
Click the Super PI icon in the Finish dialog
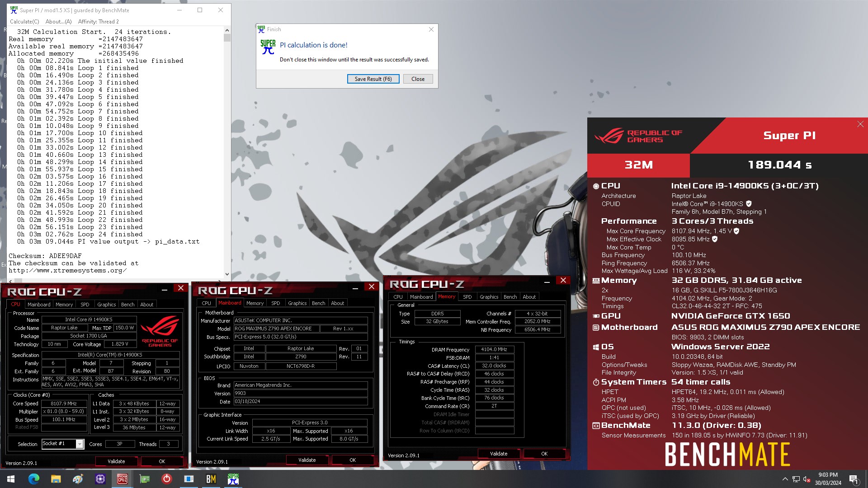click(x=268, y=47)
